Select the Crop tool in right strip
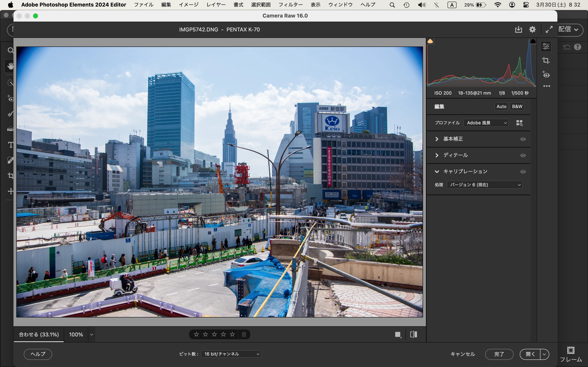 click(546, 60)
